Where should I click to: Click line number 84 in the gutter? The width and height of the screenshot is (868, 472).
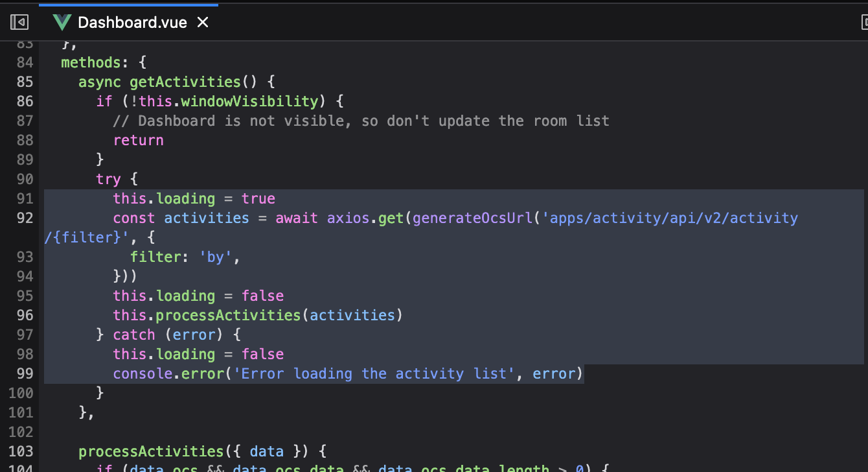tap(24, 62)
